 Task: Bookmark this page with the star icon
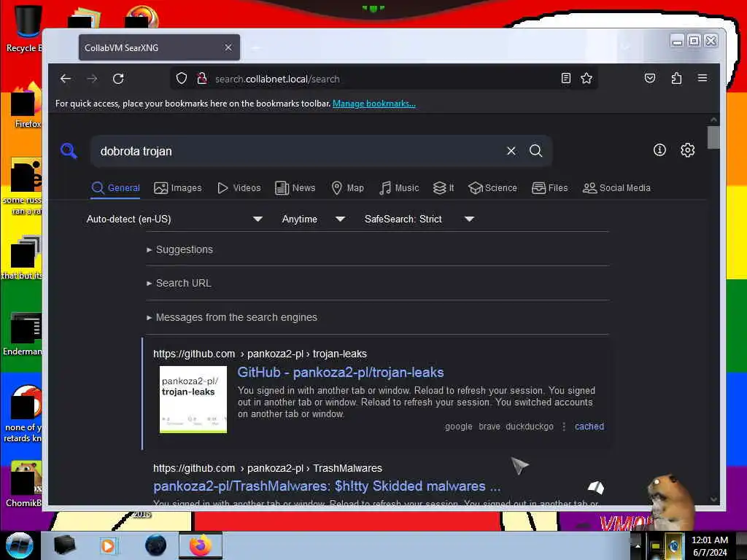click(587, 78)
